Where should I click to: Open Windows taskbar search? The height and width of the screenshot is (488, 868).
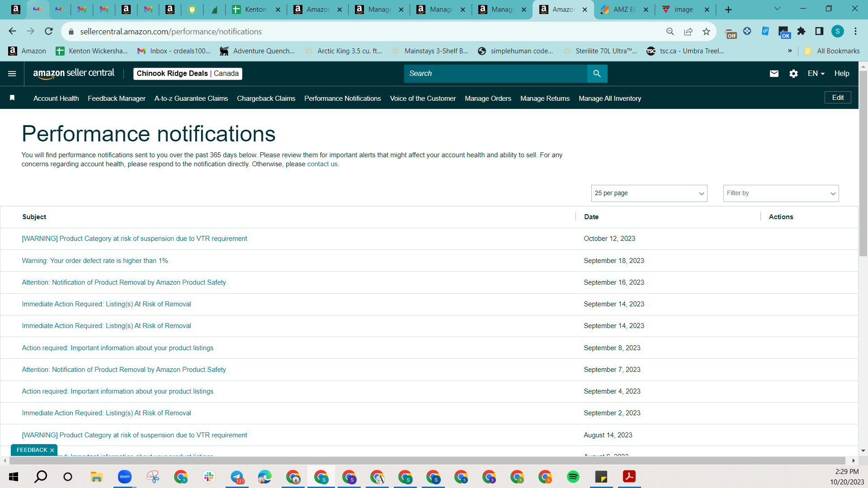(41, 477)
